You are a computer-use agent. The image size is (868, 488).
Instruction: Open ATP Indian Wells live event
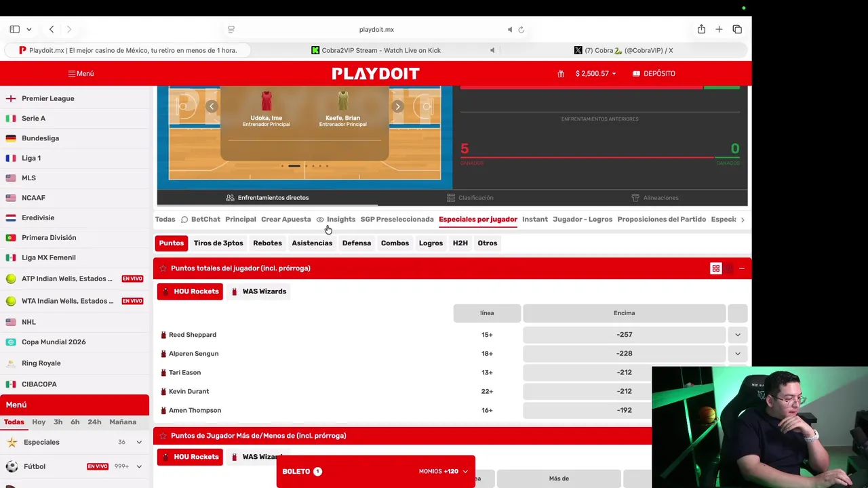pos(75,279)
